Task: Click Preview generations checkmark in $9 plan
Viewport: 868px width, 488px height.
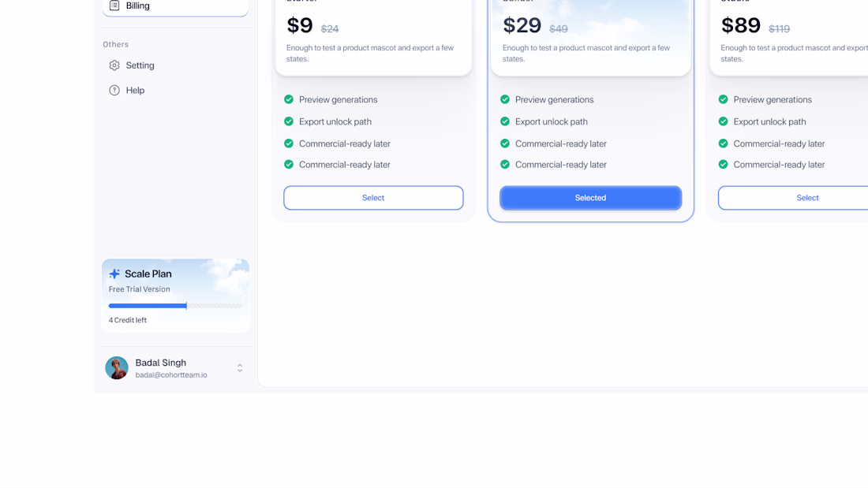Action: (x=288, y=99)
